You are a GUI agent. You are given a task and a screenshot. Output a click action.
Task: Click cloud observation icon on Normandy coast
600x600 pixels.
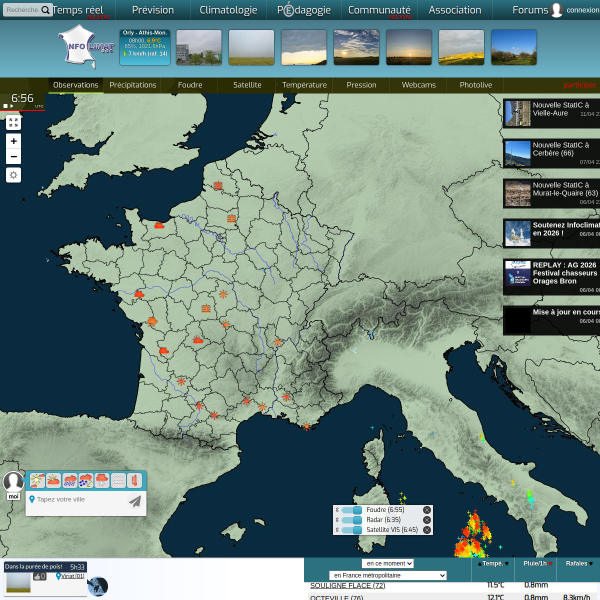click(159, 225)
